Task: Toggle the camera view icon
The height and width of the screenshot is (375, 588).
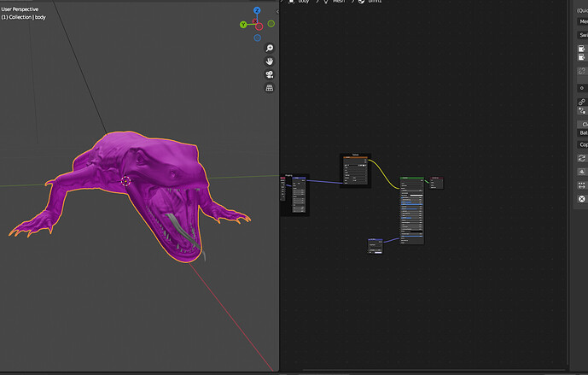Action: point(269,74)
